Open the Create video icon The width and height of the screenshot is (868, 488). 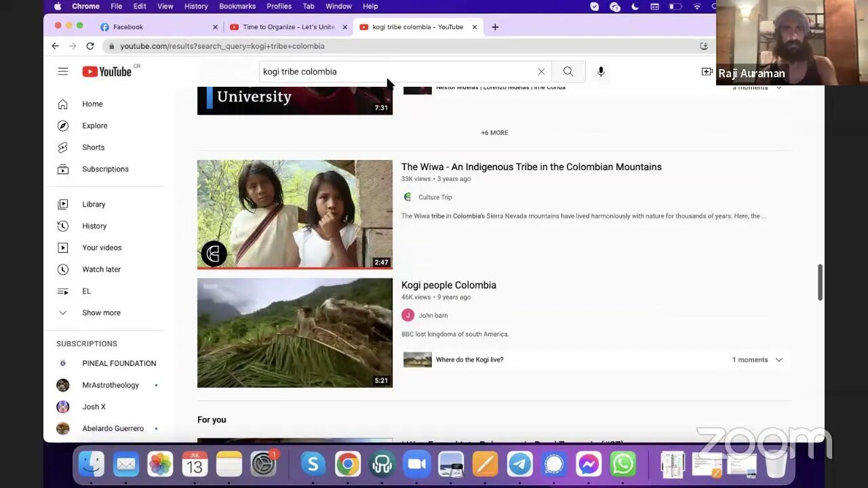pos(707,71)
